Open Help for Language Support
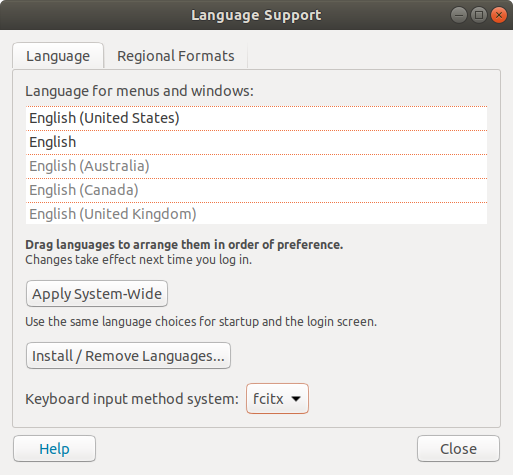Image resolution: width=513 pixels, height=475 pixels. 54,449
